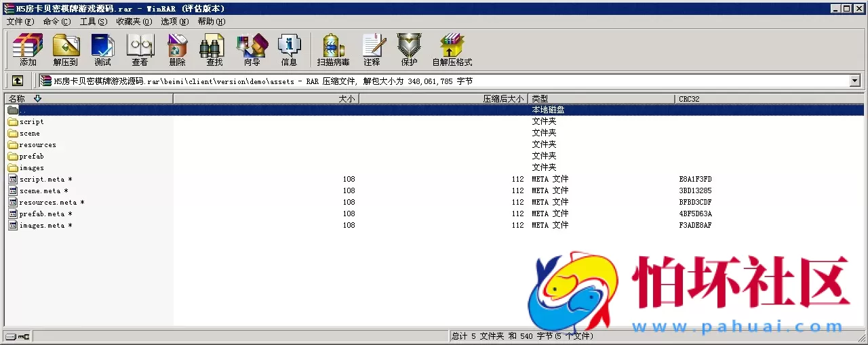868x345 pixels.
Task: Sort by Packed Size (压缩后大小) column header
Action: click(443, 99)
